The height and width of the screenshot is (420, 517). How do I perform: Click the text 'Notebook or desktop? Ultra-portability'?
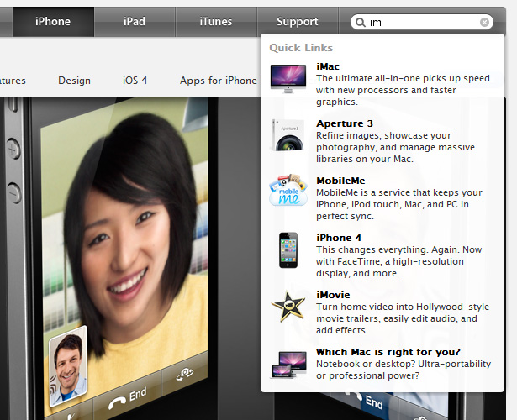[x=404, y=364]
